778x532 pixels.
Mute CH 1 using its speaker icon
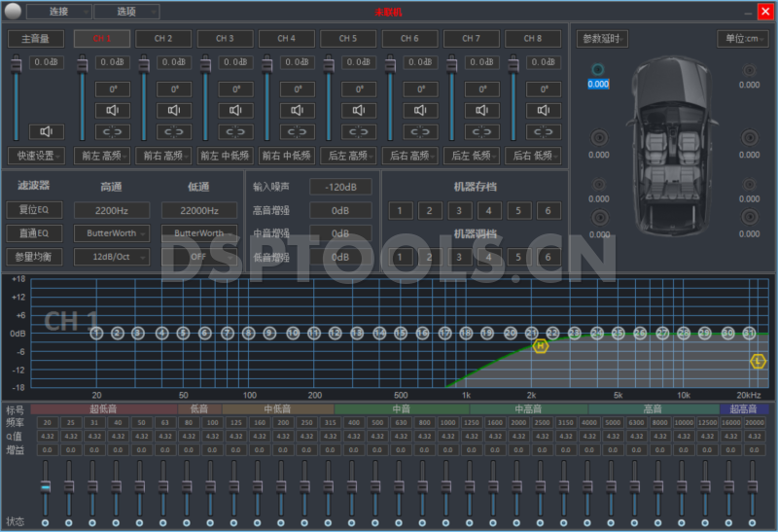point(114,110)
